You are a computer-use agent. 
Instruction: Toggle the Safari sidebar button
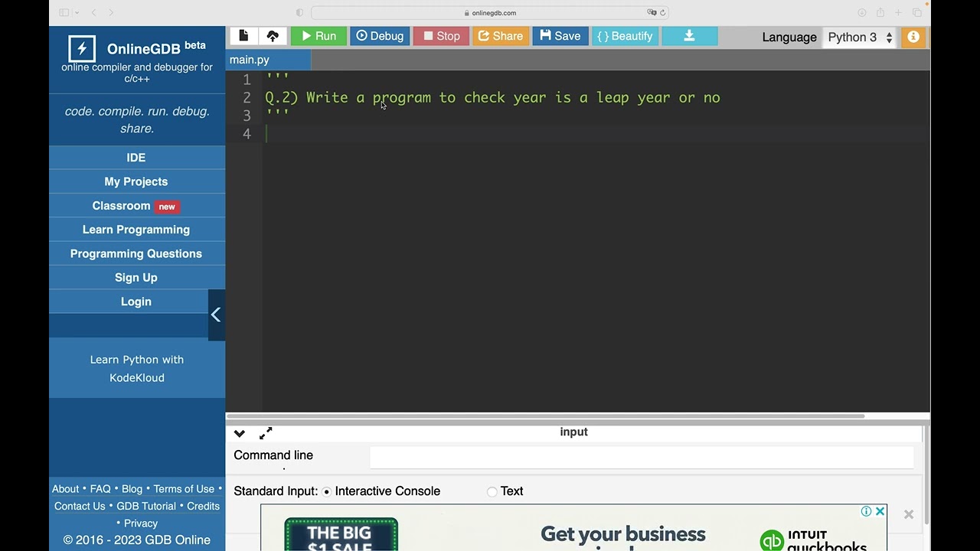64,13
